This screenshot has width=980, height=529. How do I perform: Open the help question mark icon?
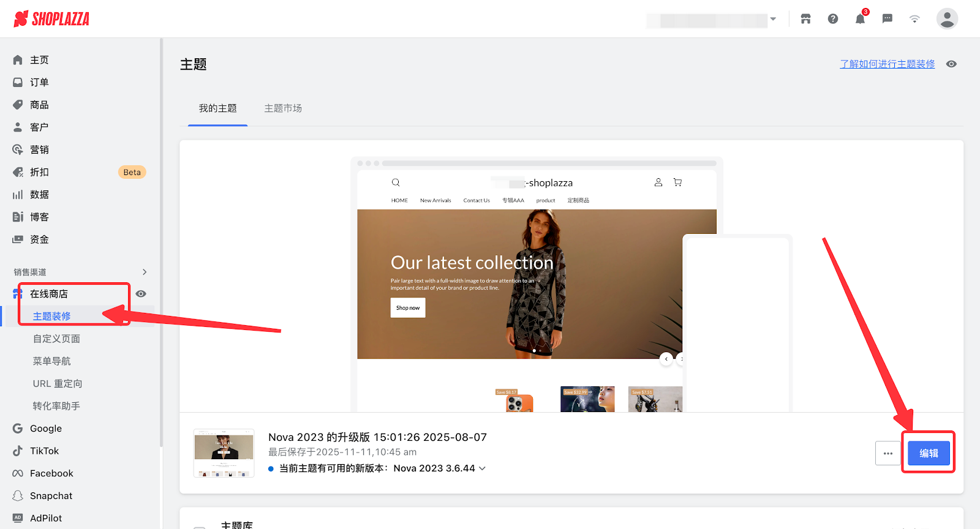pyautogui.click(x=833, y=19)
